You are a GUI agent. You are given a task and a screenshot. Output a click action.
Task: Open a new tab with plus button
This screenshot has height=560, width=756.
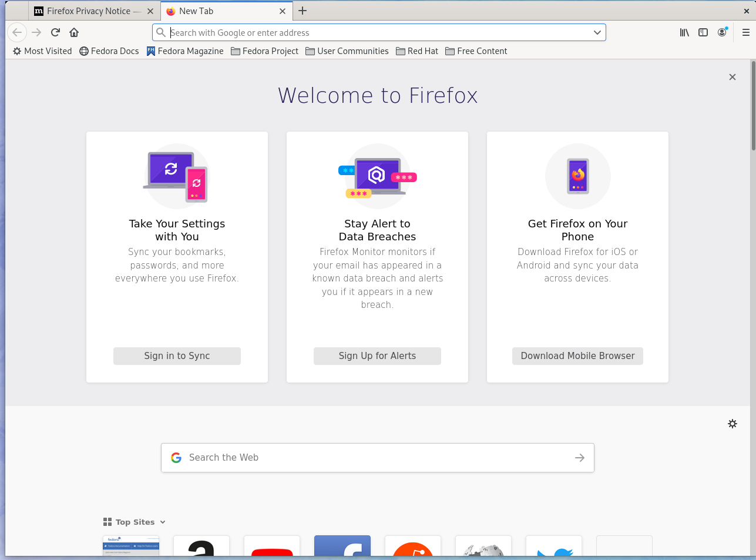pyautogui.click(x=303, y=11)
